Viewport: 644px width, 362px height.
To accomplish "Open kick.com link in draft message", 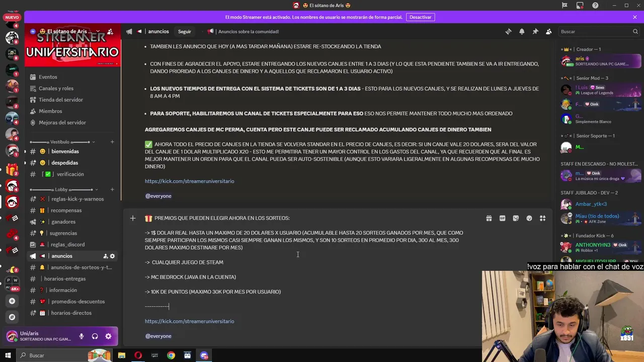I will (x=189, y=321).
